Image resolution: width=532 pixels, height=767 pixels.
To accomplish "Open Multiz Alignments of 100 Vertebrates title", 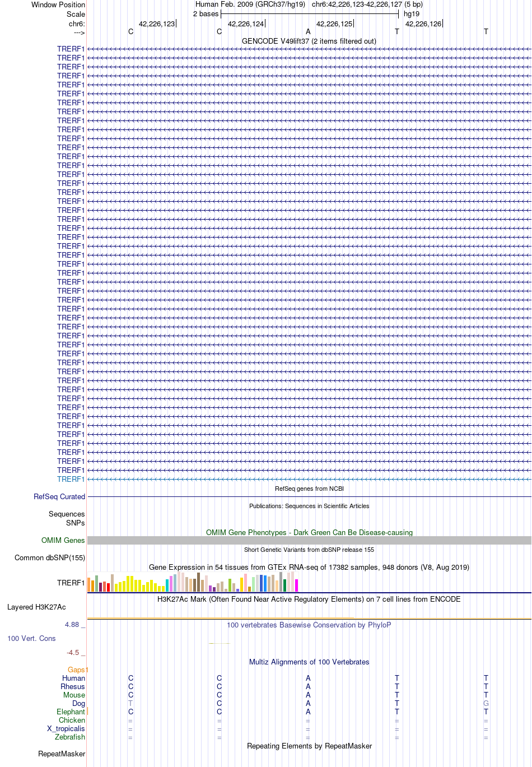I will click(309, 662).
